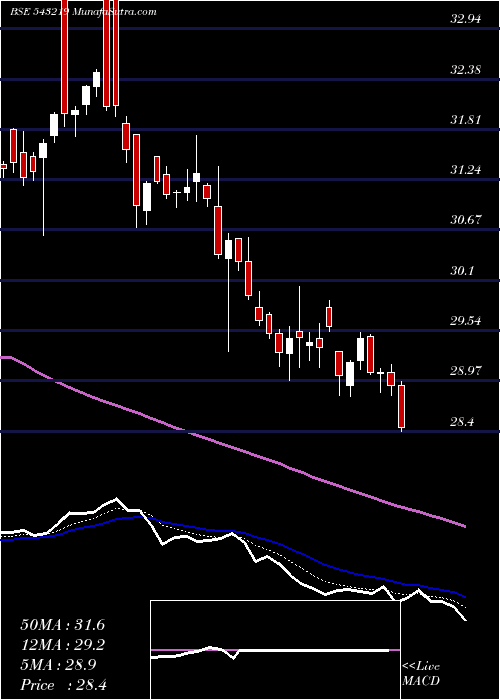Image resolution: width=500 pixels, height=700 pixels.
Task: Click the 28.4 price axis label
Action: pos(462,422)
